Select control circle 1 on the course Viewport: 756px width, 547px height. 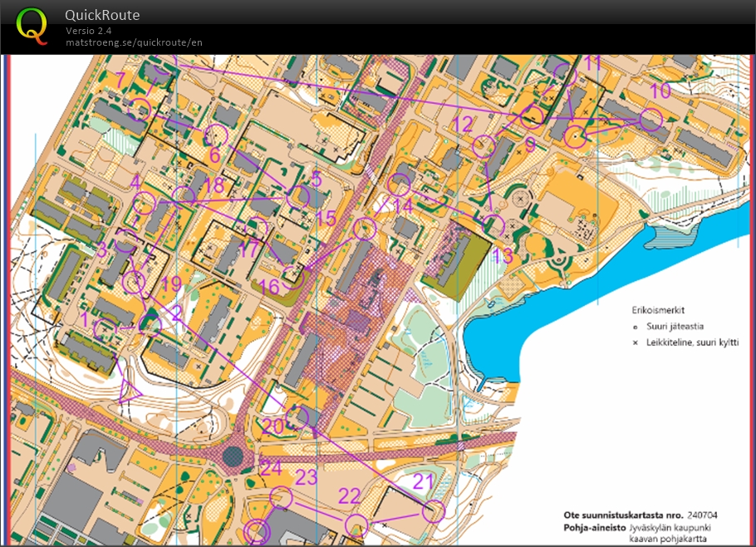coord(106,329)
